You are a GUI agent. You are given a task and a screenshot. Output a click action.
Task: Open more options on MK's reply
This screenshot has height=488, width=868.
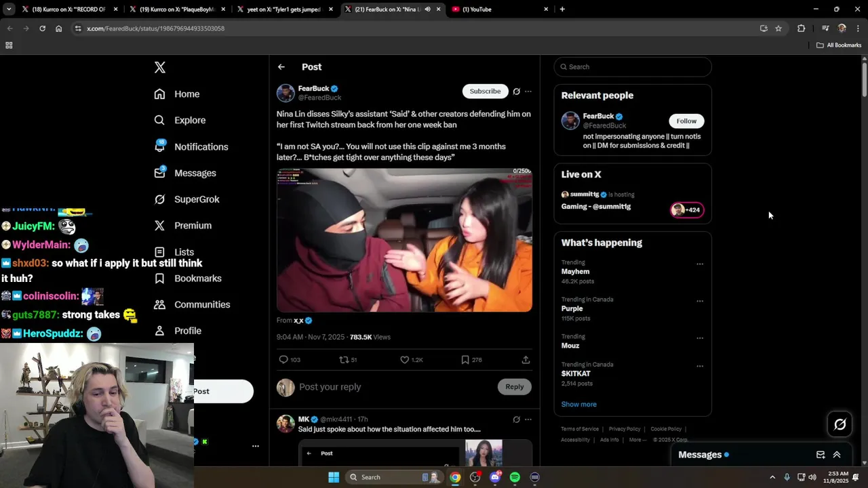click(528, 420)
